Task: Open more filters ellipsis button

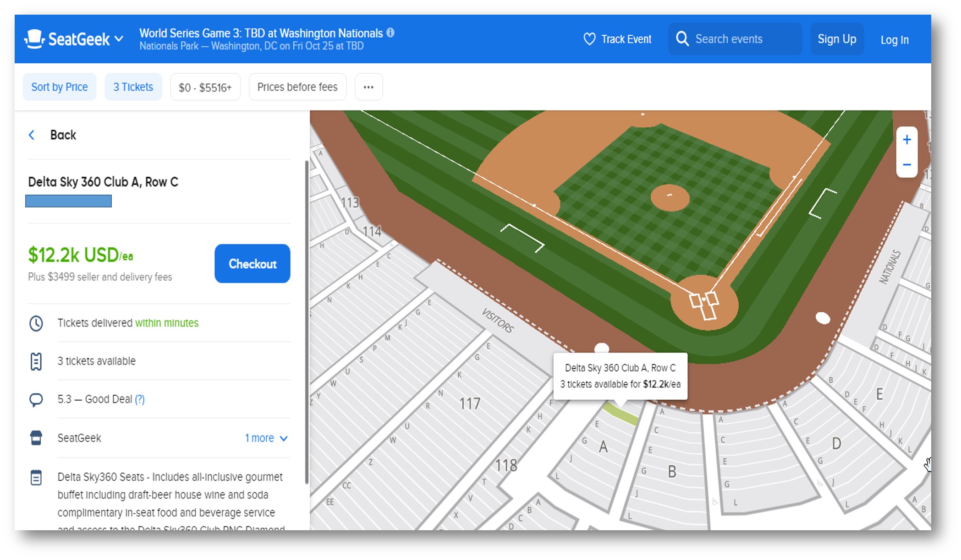Action: click(368, 87)
